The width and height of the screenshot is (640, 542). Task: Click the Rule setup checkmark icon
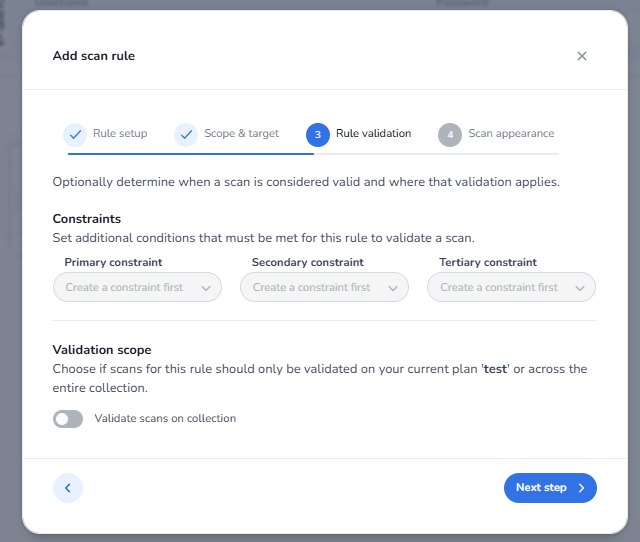click(x=75, y=135)
